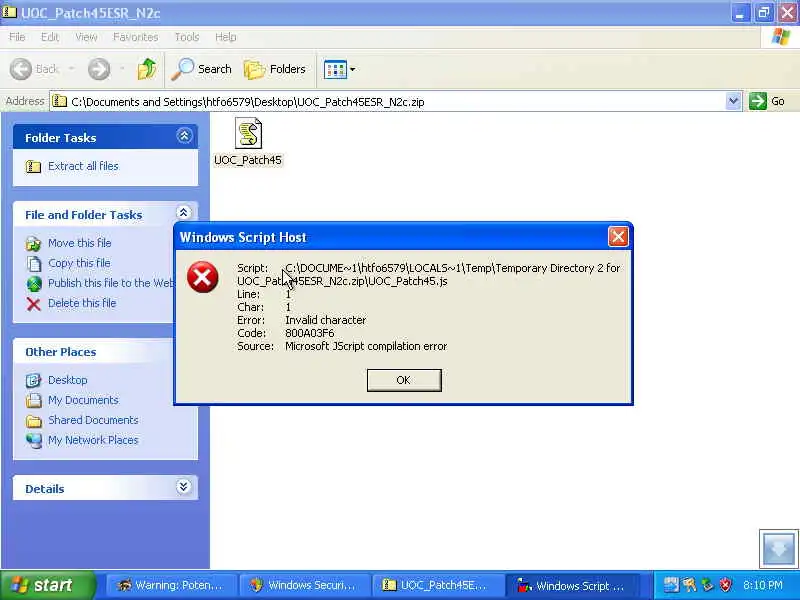Viewport: 800px width, 600px height.
Task: Click Delete this file link
Action: coord(82,303)
